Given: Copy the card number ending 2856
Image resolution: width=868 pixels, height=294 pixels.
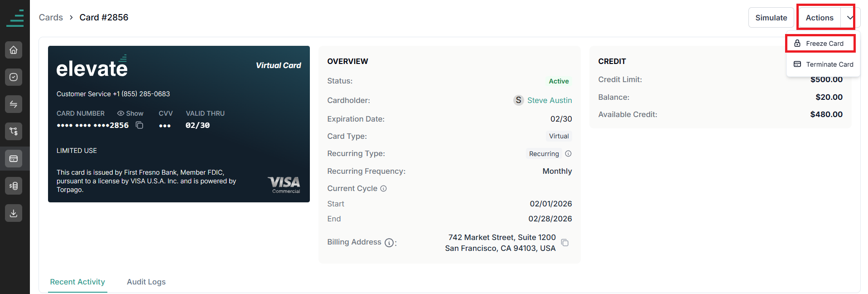Looking at the screenshot, I should pyautogui.click(x=140, y=125).
